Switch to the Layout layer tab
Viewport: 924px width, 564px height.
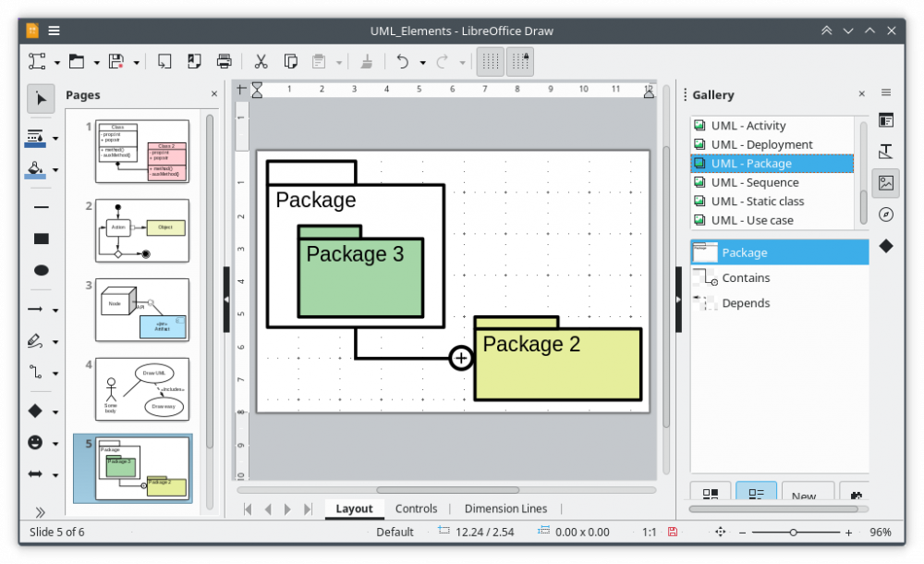click(354, 509)
